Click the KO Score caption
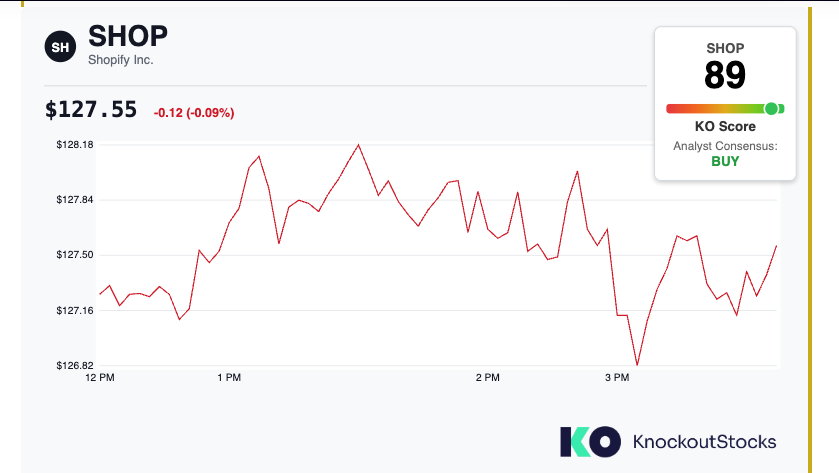839x473 pixels. (x=725, y=126)
